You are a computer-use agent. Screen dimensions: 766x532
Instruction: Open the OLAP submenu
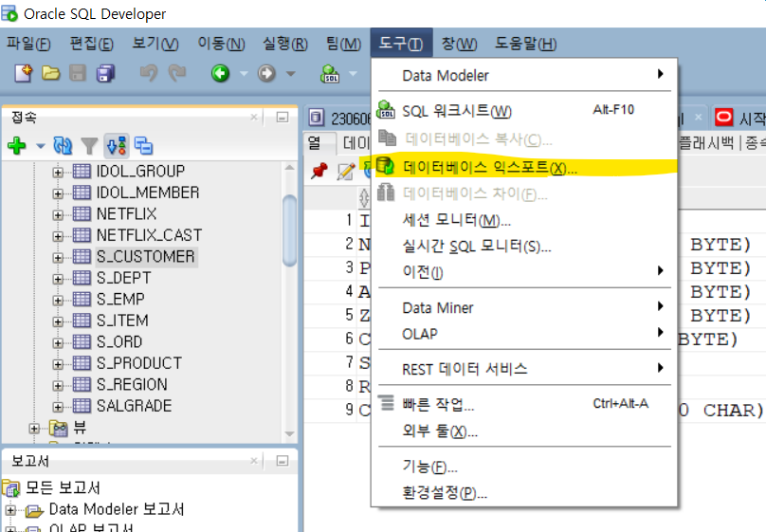pyautogui.click(x=524, y=334)
